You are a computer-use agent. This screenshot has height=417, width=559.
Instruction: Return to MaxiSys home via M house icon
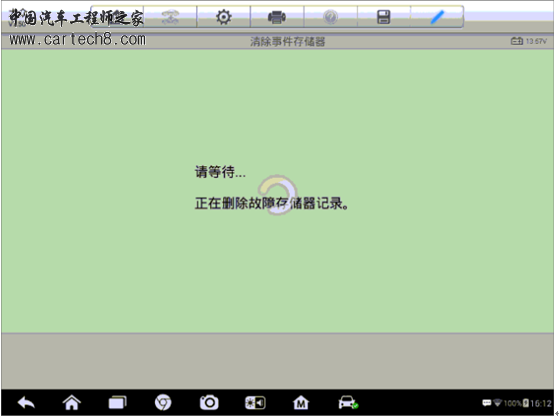(x=301, y=403)
